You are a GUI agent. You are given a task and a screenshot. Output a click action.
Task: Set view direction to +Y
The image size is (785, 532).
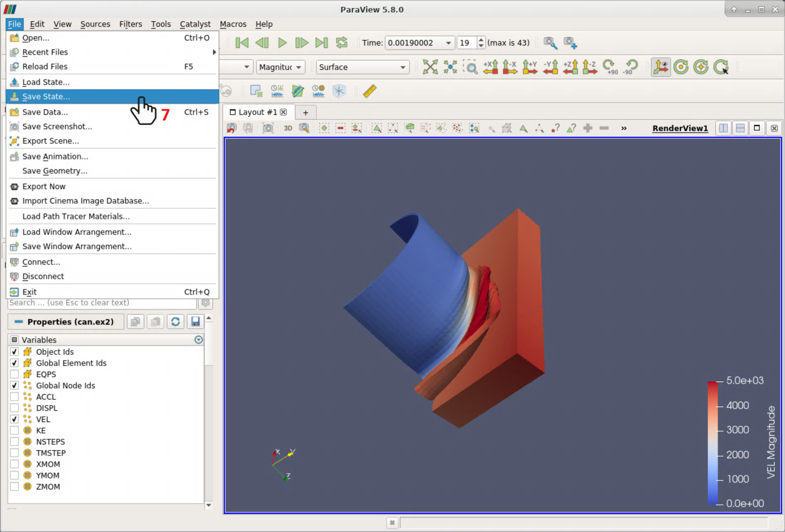pos(530,67)
